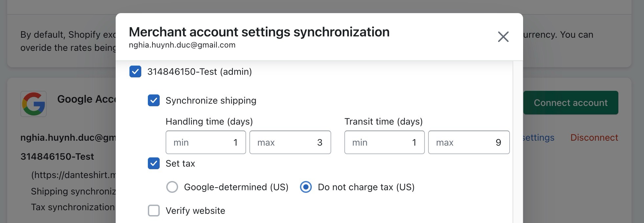Click the Handling time max field
644x223 pixels.
[290, 142]
